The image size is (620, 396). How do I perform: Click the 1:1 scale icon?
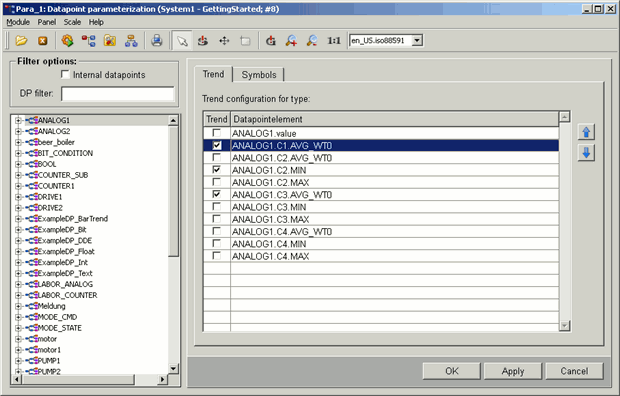[334, 40]
